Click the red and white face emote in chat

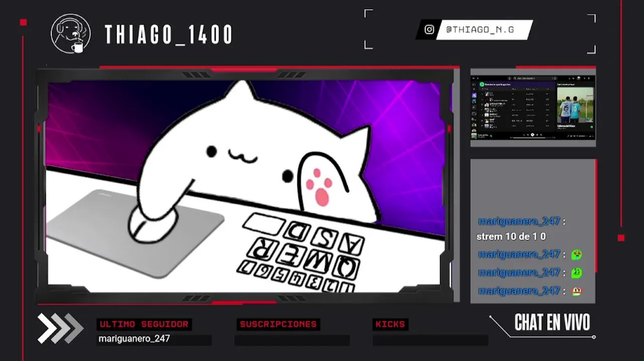(x=577, y=291)
